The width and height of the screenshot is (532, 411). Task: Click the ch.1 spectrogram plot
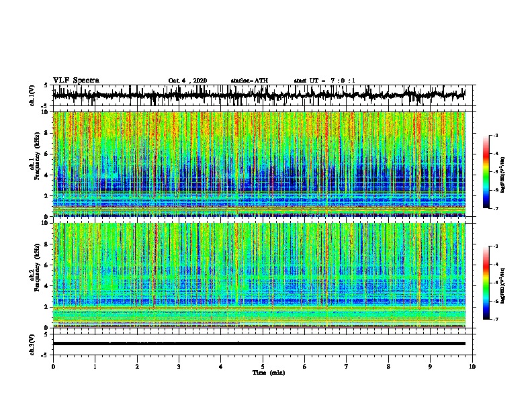click(259, 164)
